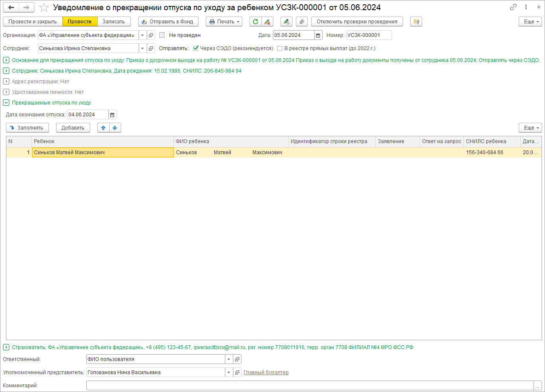Screen dimensions: 545x392
Task: Move table row down with blue arrow
Action: click(x=115, y=127)
